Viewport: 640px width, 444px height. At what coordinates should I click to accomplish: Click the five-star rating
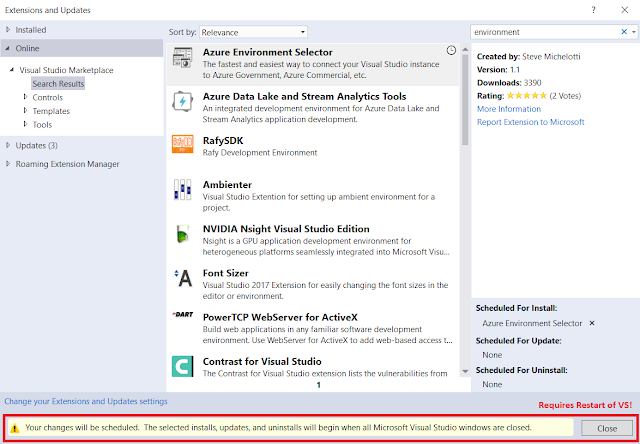click(x=527, y=96)
